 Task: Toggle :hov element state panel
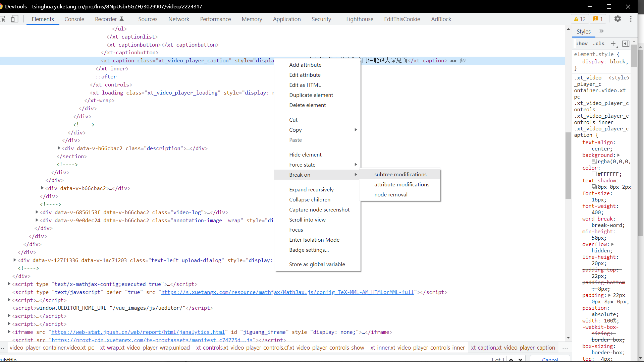click(x=582, y=44)
